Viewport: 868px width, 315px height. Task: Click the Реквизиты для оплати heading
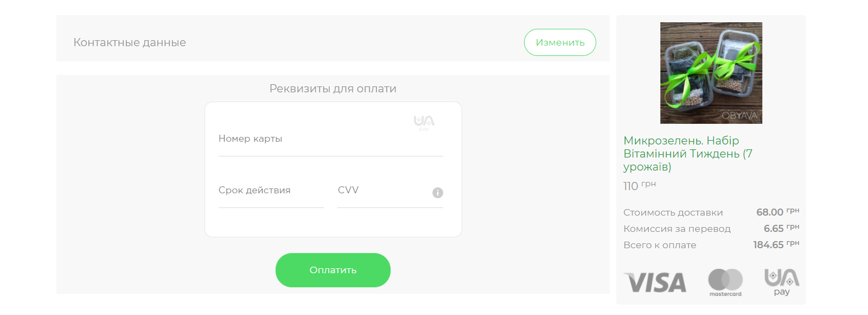click(333, 89)
